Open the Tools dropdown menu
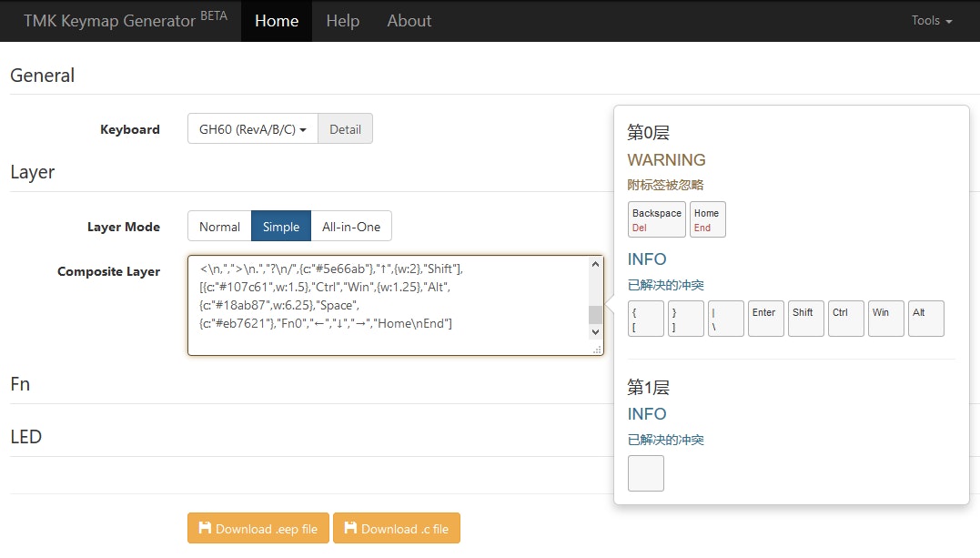Viewport: 980px width, 558px height. click(x=932, y=21)
